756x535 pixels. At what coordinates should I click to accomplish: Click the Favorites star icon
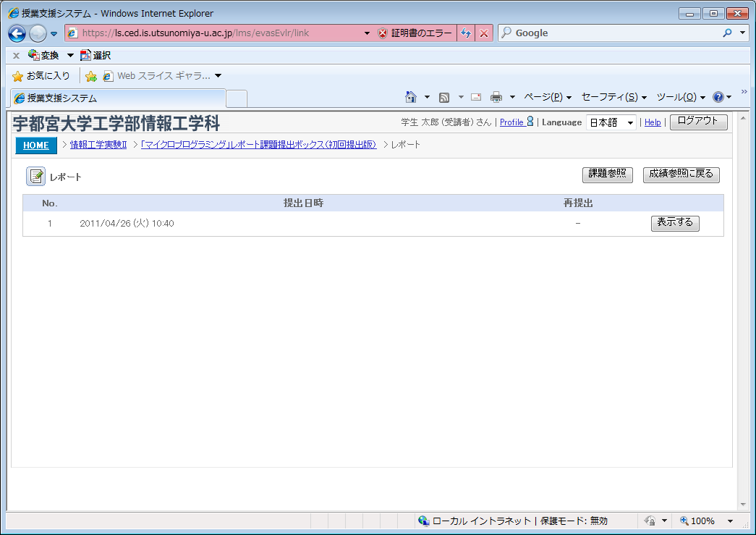(x=18, y=76)
